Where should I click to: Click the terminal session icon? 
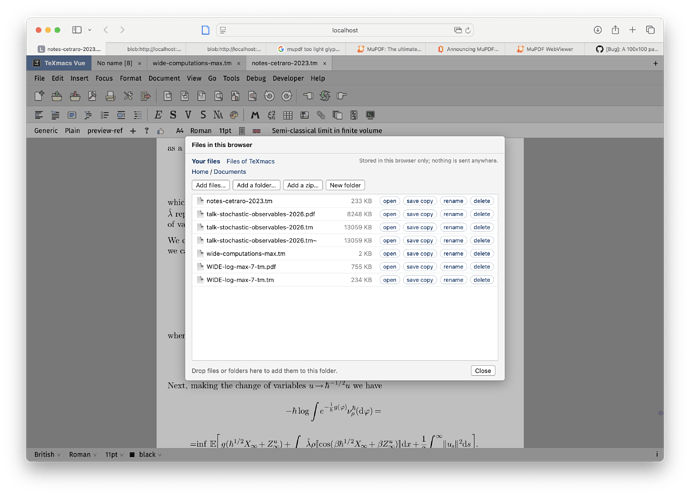371,115
